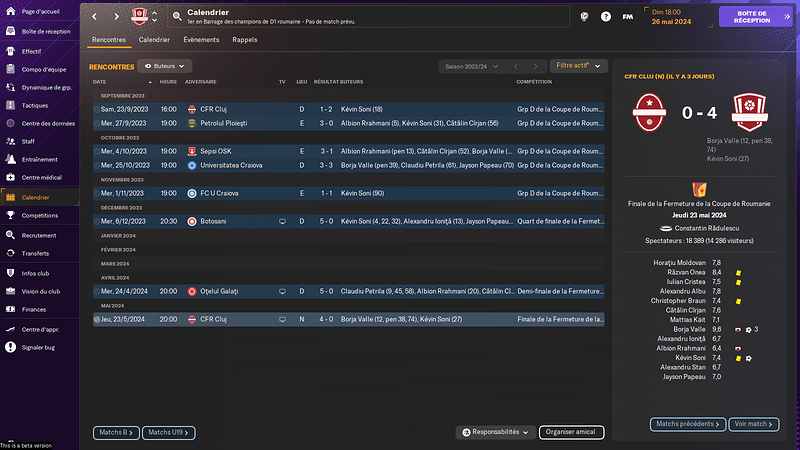Toggle green check on Jeu, 23/5/2024 row

(96, 319)
